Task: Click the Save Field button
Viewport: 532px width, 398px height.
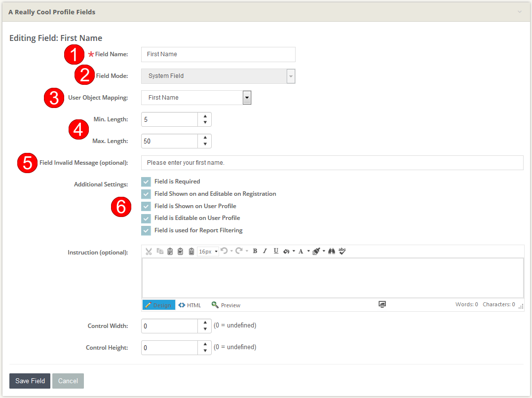Action: click(29, 381)
